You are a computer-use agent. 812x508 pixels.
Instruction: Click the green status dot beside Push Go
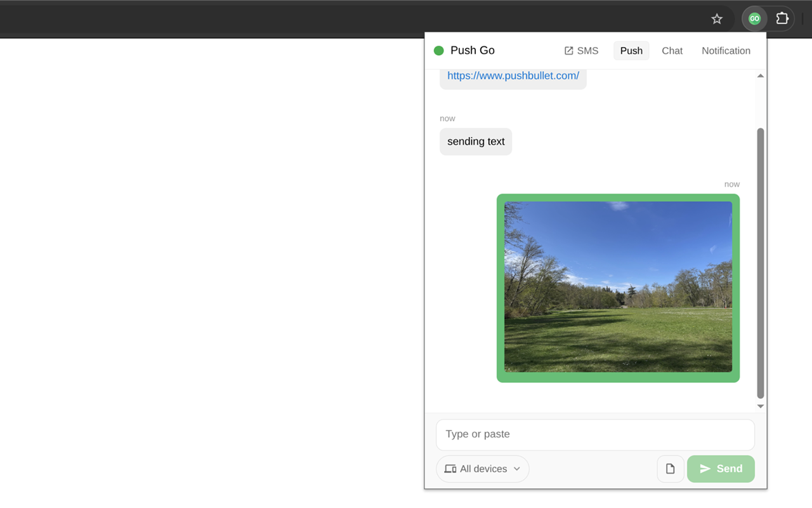click(x=438, y=51)
